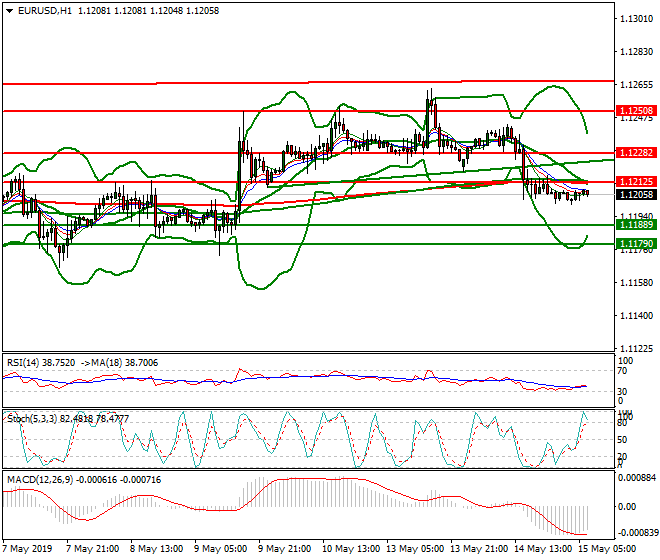The image size is (660, 560).
Task: Click the MACD scale value 0.000884
Action: coord(637,478)
